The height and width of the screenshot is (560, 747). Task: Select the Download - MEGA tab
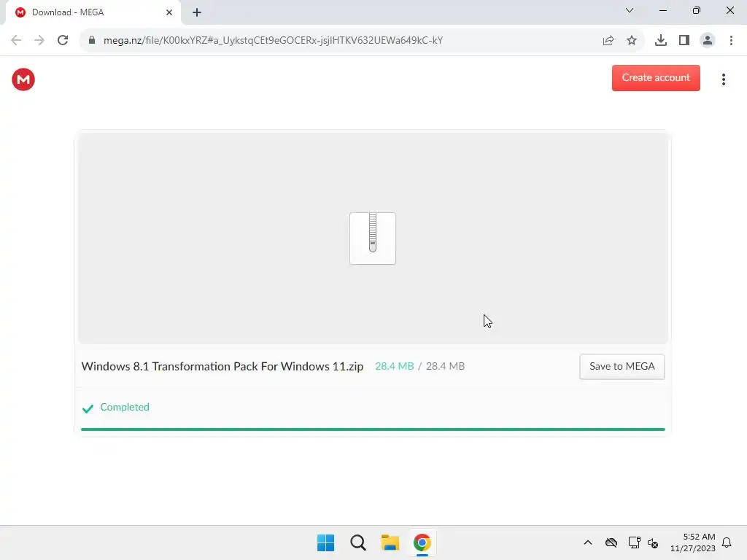(93, 12)
